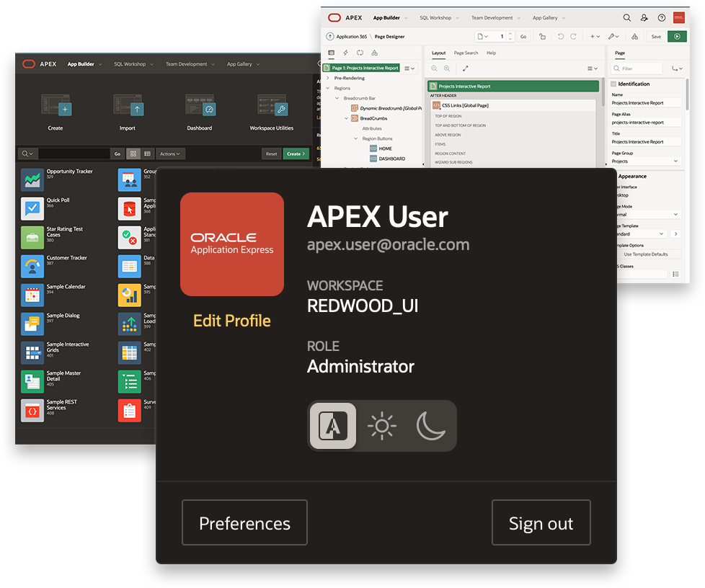Select icon grid view in dark window
The width and height of the screenshot is (705, 588).
133,153
